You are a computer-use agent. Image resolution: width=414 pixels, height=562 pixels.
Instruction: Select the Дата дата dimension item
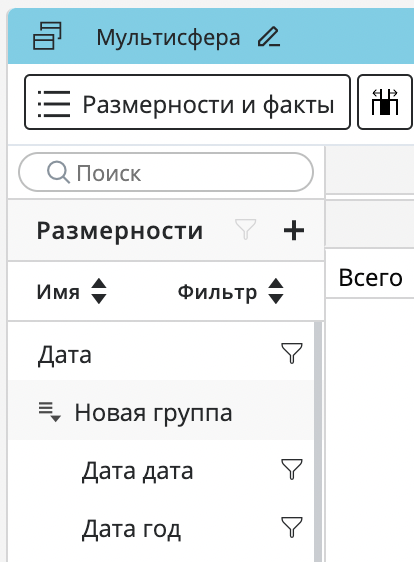point(138,471)
